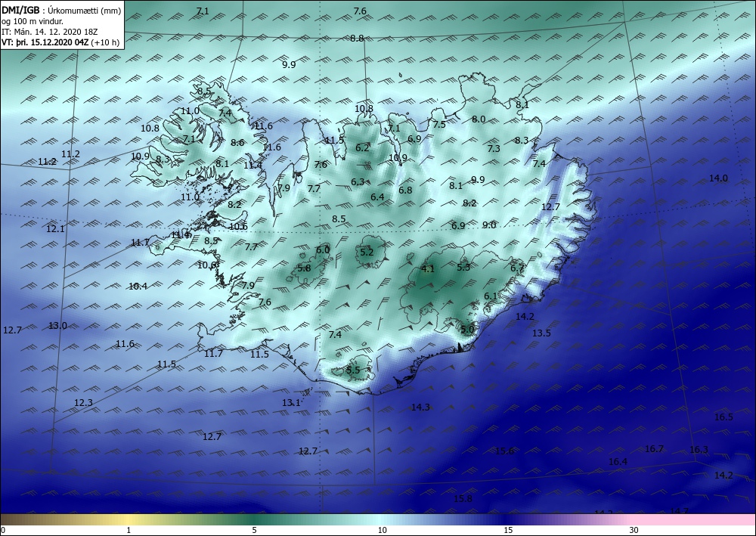Click the 6.3 value on the map
The width and height of the screenshot is (756, 536).
(358, 181)
